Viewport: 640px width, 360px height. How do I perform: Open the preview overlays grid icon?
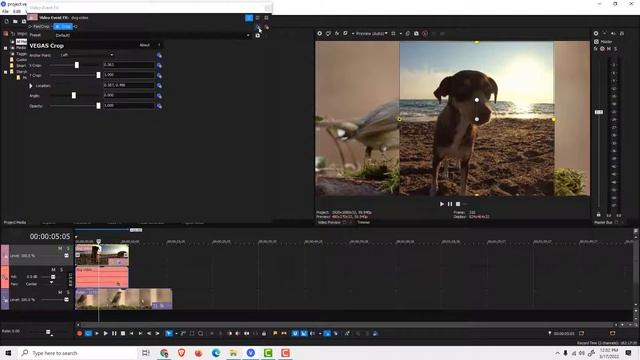coord(393,33)
